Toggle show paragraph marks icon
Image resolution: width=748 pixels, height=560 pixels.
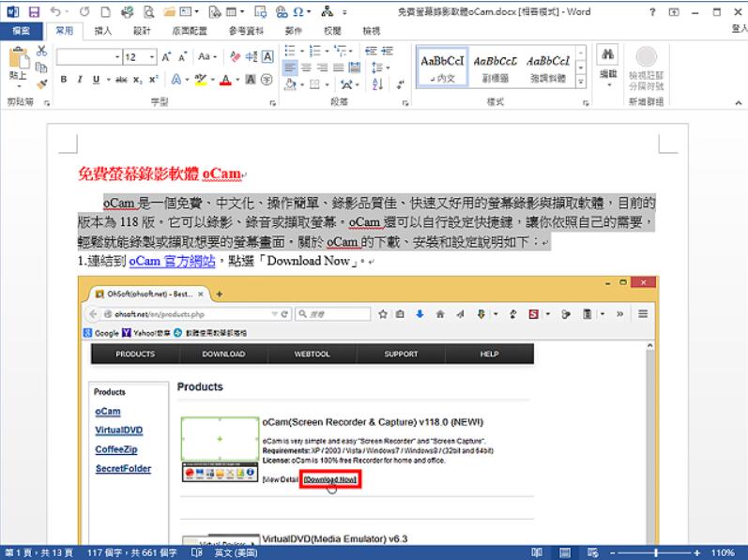(400, 84)
